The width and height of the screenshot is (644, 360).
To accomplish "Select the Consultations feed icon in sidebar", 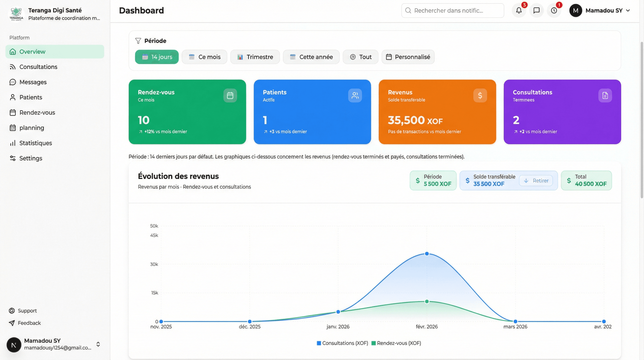I will tap(13, 67).
